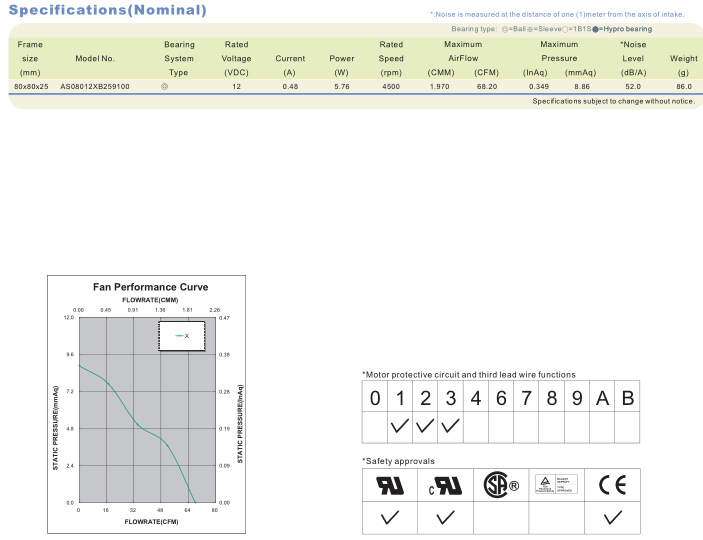This screenshot has width=703, height=540.
Task: Click the checkmark under function code 2
Action: tap(425, 426)
